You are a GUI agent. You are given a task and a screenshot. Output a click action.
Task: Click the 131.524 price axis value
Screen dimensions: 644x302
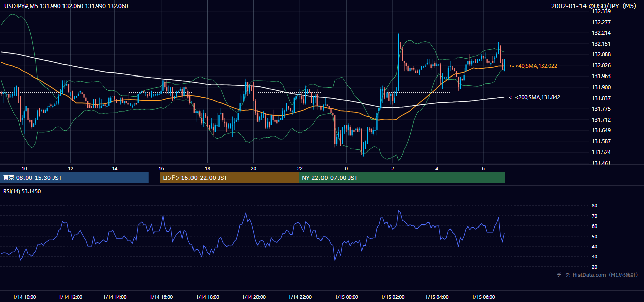601,152
